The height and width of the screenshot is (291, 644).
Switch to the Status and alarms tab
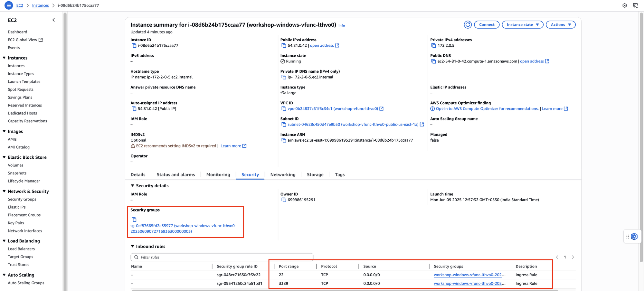click(x=175, y=174)
